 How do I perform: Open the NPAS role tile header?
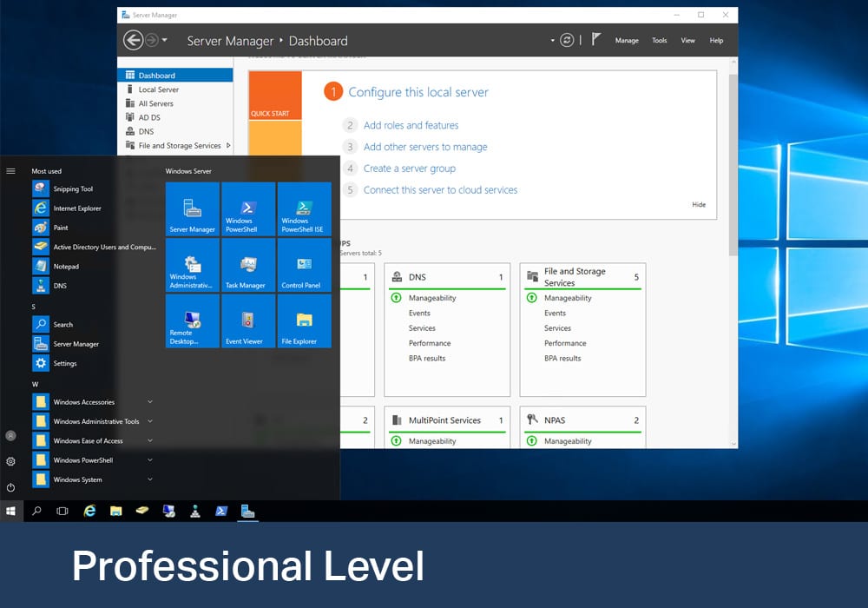(x=583, y=420)
